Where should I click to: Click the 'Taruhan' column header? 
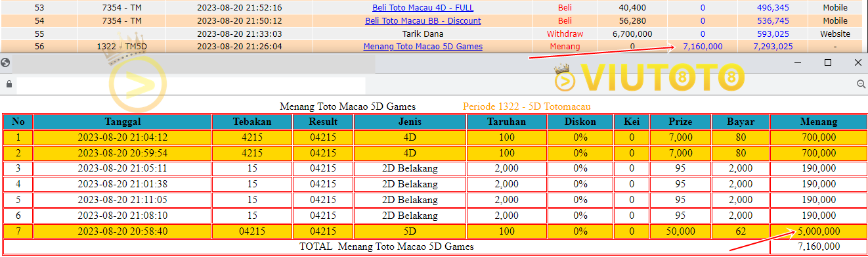click(x=506, y=122)
